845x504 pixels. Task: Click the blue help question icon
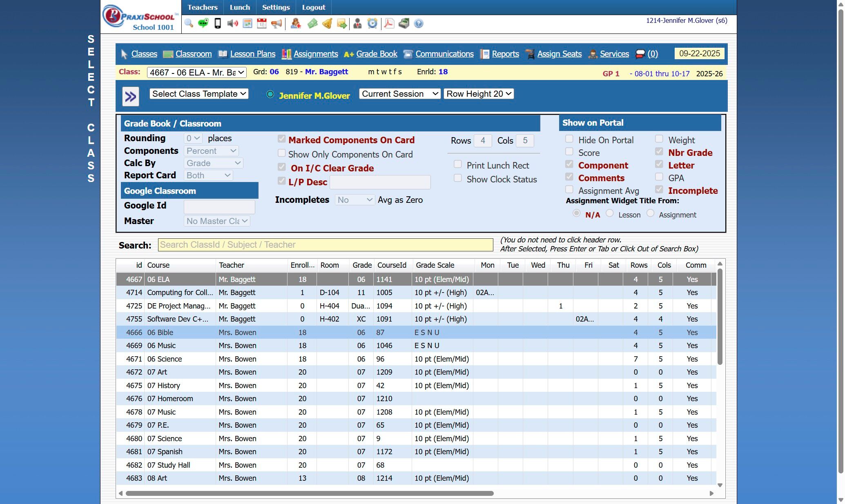418,23
